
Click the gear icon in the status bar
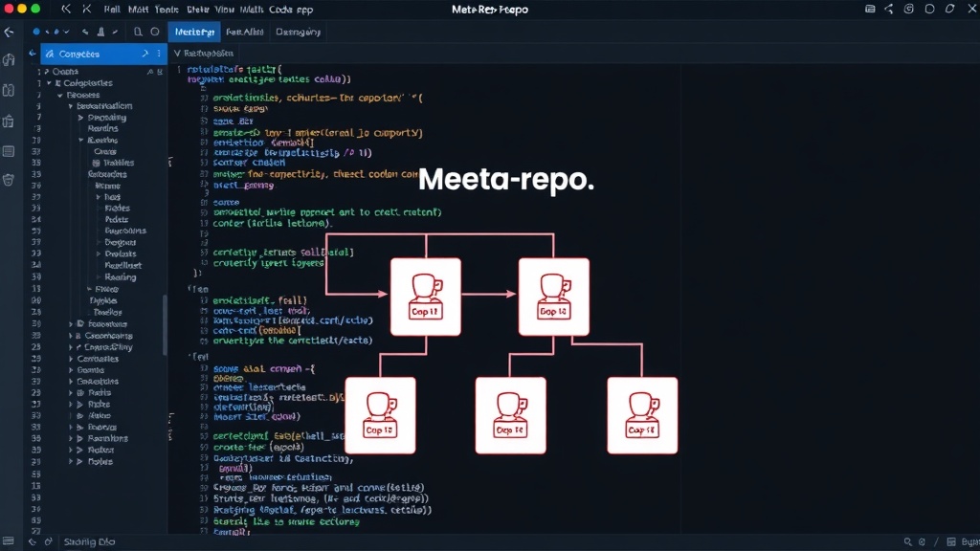point(922,541)
